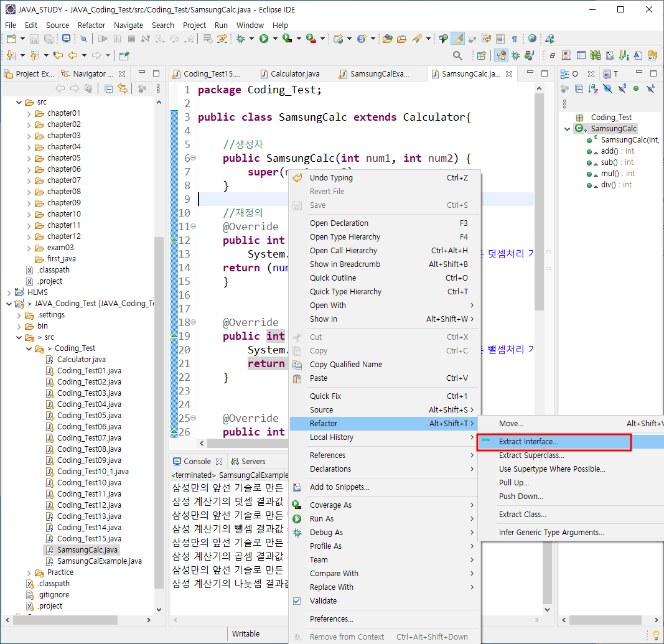Image resolution: width=664 pixels, height=644 pixels.
Task: Expand the .settings folder
Action: pyautogui.click(x=19, y=315)
